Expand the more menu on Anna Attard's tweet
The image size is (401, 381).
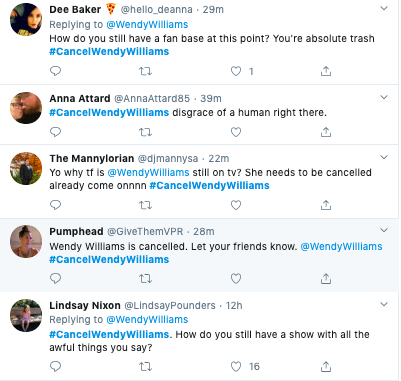(x=384, y=97)
